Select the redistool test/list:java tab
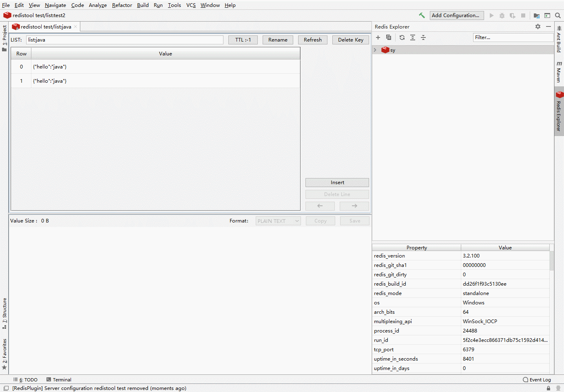 pos(44,27)
